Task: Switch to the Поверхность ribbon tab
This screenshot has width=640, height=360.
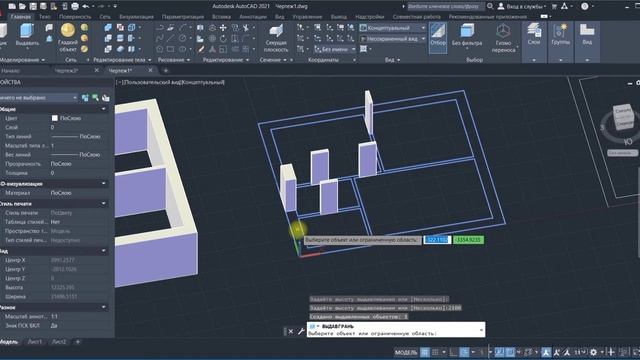Action: tap(75, 17)
